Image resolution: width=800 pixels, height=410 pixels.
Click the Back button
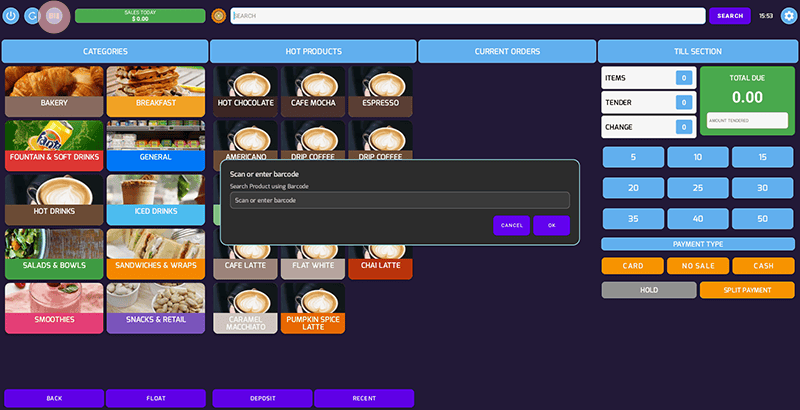coord(54,398)
